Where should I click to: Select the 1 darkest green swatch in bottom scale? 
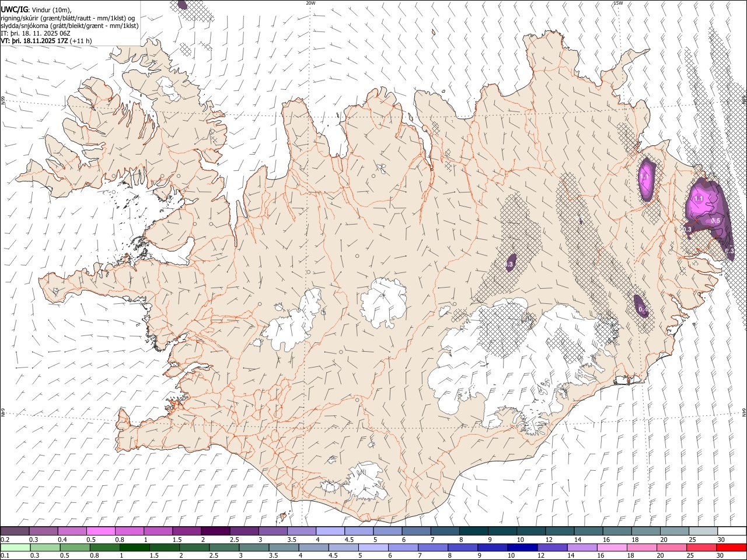coord(135,547)
